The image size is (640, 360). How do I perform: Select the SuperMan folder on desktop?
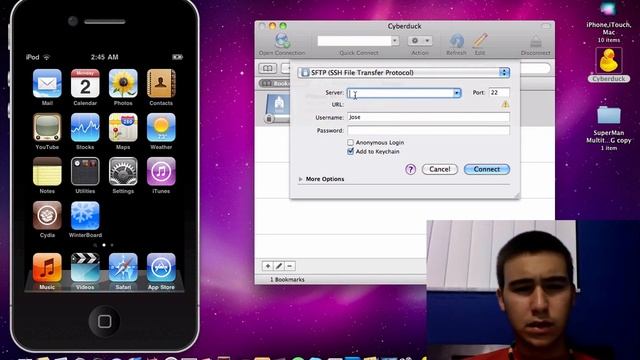click(609, 115)
